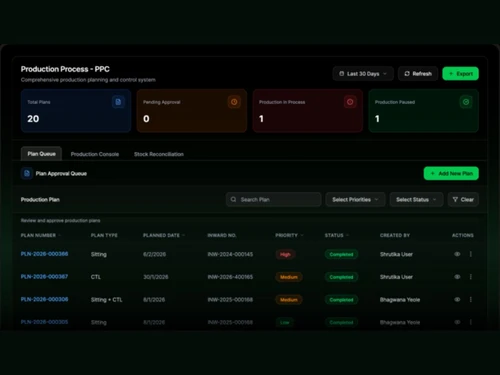500x375 pixels.
Task: Clear the filters with Clear button
Action: (x=463, y=199)
